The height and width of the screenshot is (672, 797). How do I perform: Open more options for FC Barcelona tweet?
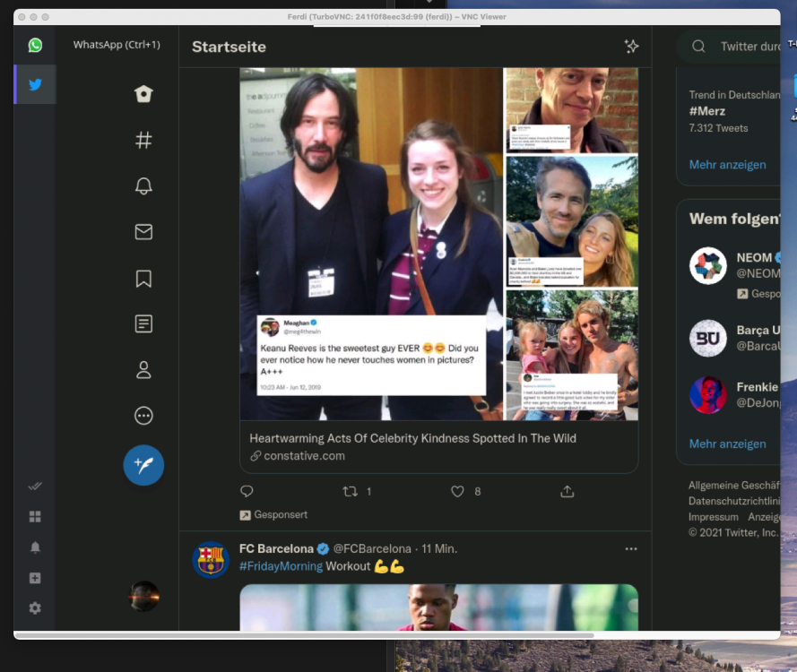coord(631,549)
